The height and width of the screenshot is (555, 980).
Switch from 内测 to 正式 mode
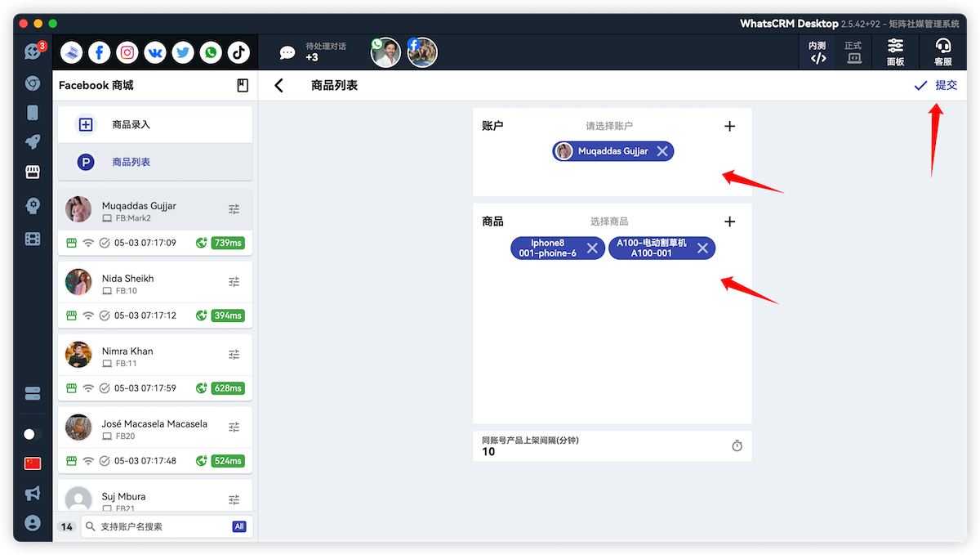point(852,51)
